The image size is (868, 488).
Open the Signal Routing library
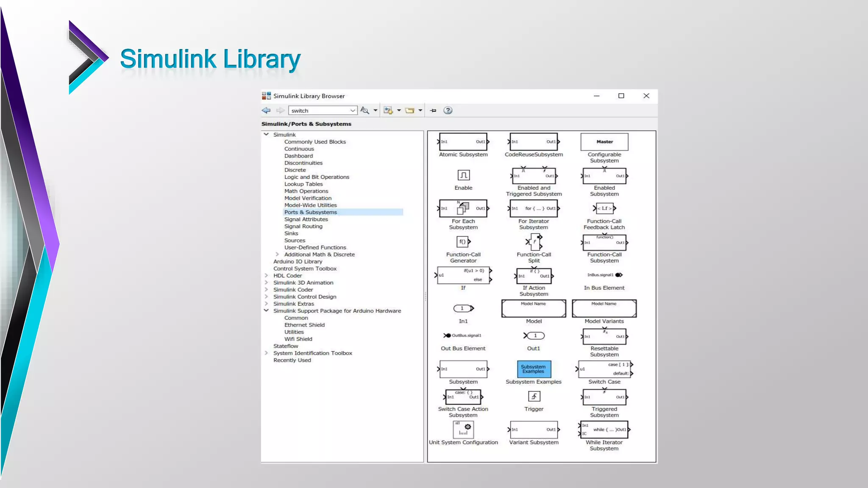point(303,226)
